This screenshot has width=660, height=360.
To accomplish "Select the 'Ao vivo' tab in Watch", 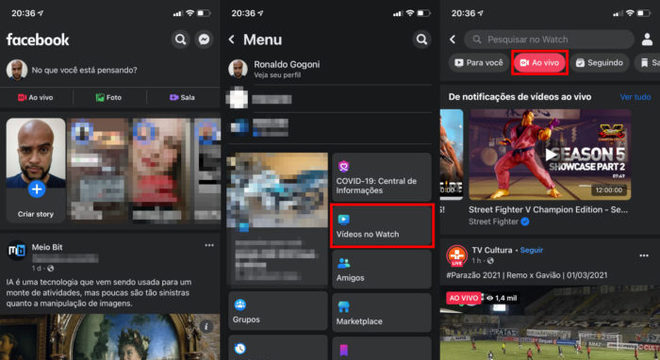I will click(540, 63).
